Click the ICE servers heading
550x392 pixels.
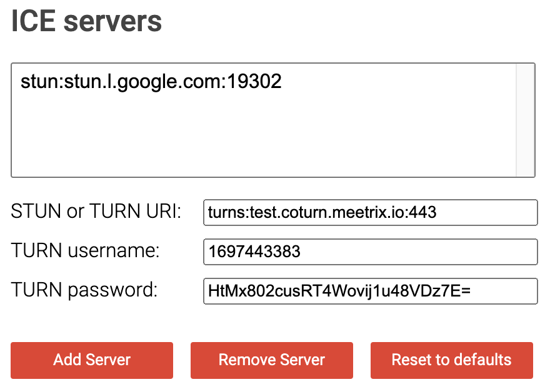pos(85,21)
